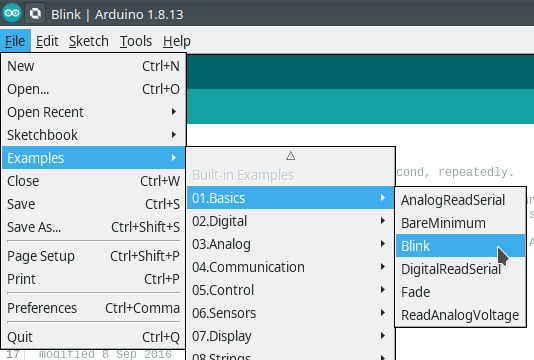Open the Fade example sketch
Image resolution: width=534 pixels, height=360 pixels.
460,292
